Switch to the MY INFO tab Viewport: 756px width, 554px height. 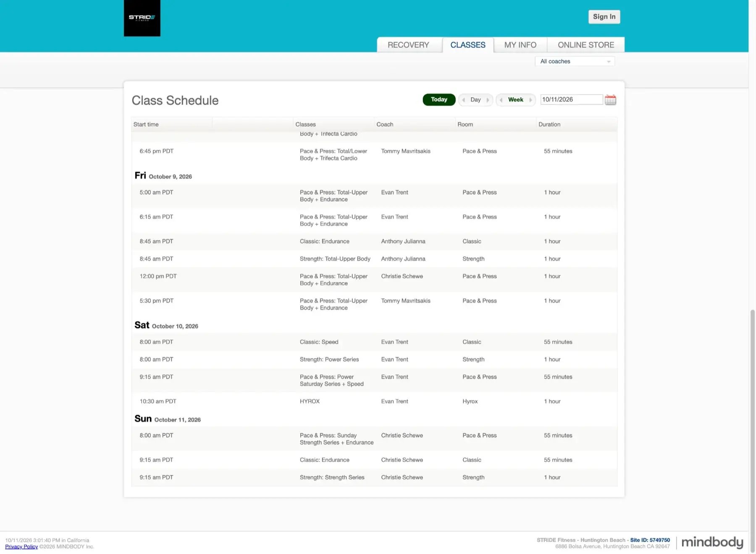pos(520,45)
